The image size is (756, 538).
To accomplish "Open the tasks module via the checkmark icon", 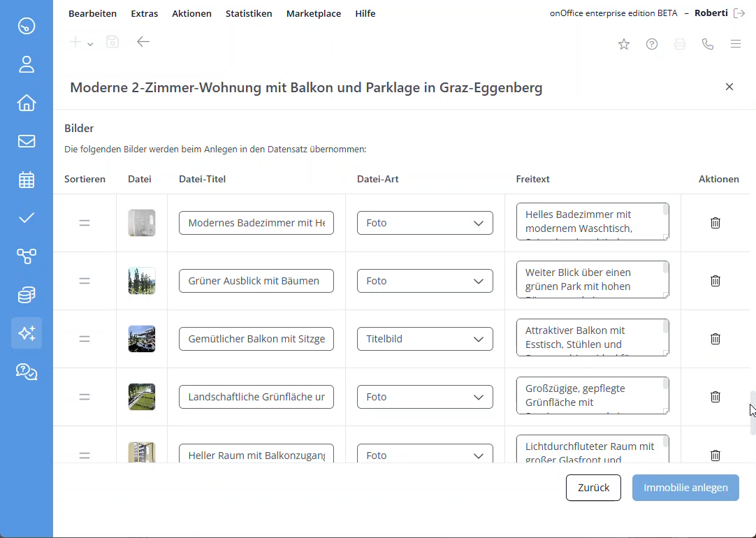I will click(26, 217).
